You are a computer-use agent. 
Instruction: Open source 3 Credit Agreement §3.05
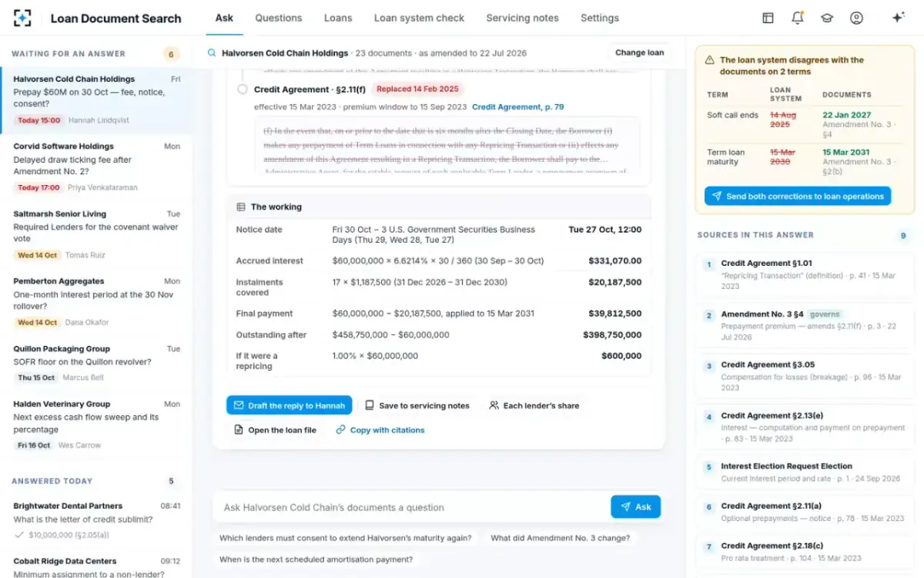805,377
